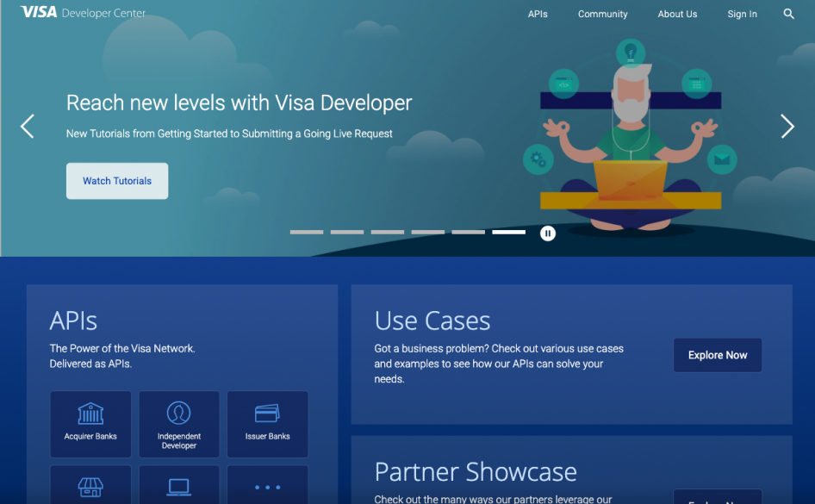Click the Developer Center header text
The height and width of the screenshot is (504, 815).
(103, 13)
